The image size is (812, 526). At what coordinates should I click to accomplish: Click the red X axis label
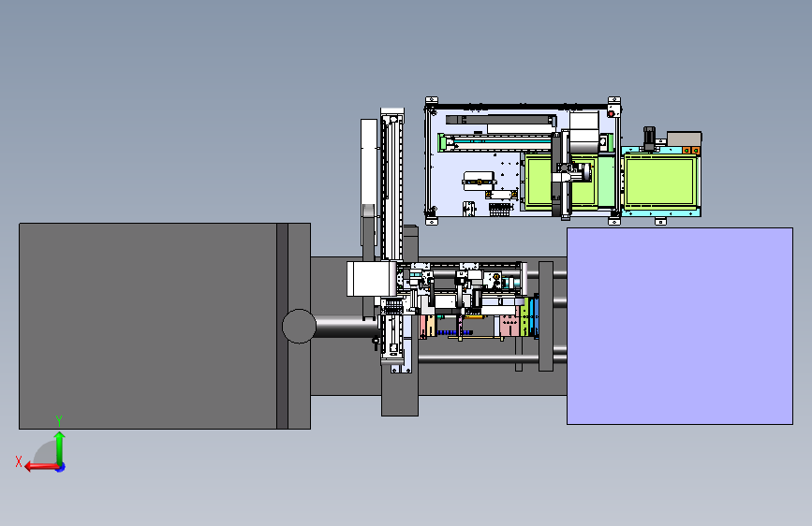click(19, 461)
